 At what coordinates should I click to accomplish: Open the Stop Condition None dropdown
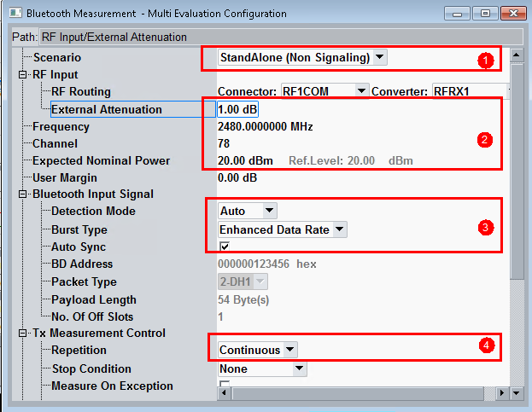(x=262, y=368)
